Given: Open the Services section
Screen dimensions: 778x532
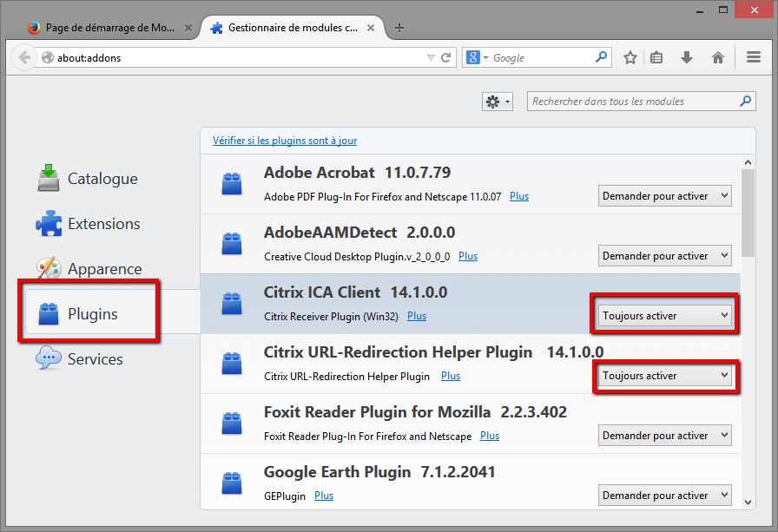Looking at the screenshot, I should (x=79, y=359).
